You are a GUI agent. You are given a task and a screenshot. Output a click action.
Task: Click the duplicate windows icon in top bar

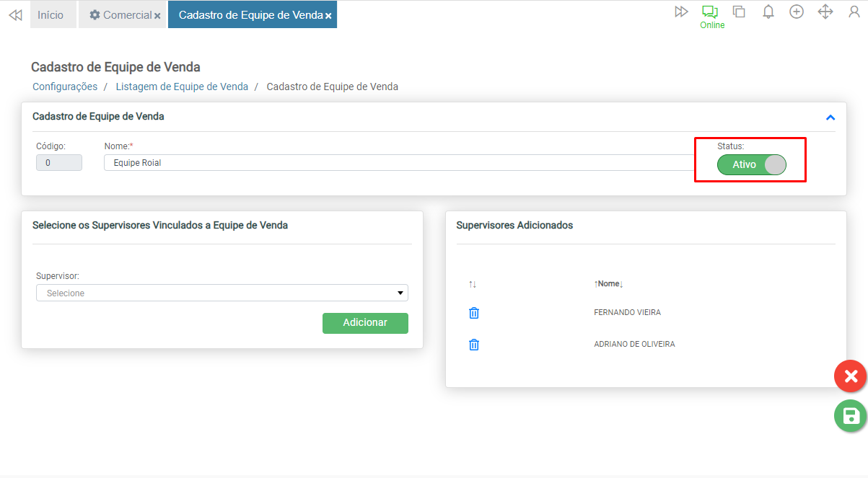click(739, 12)
